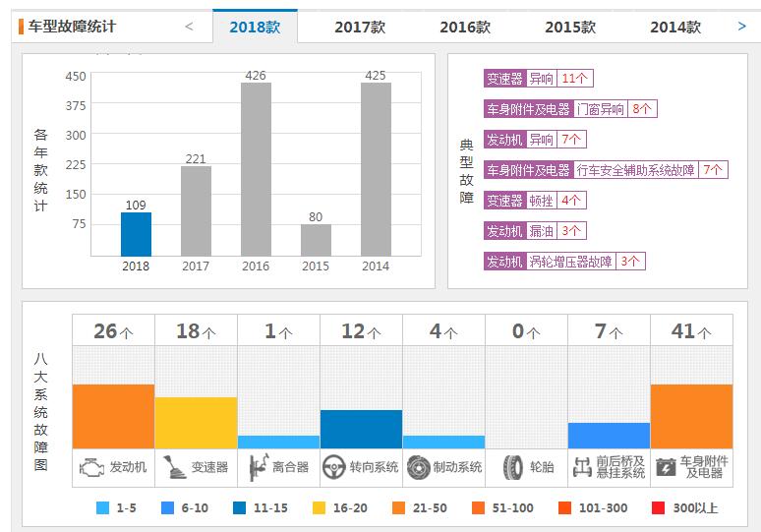The image size is (761, 532).
Task: Click the 2014 bar labeled 425
Action: tap(376, 169)
